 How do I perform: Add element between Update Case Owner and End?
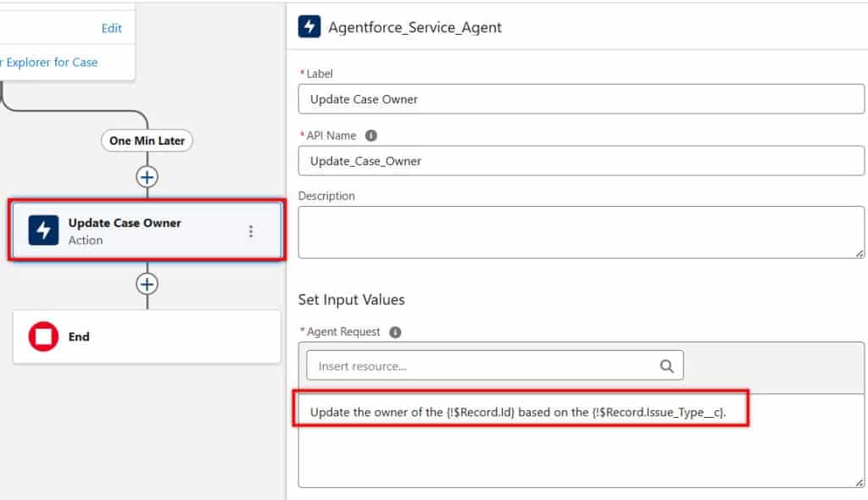pos(147,284)
